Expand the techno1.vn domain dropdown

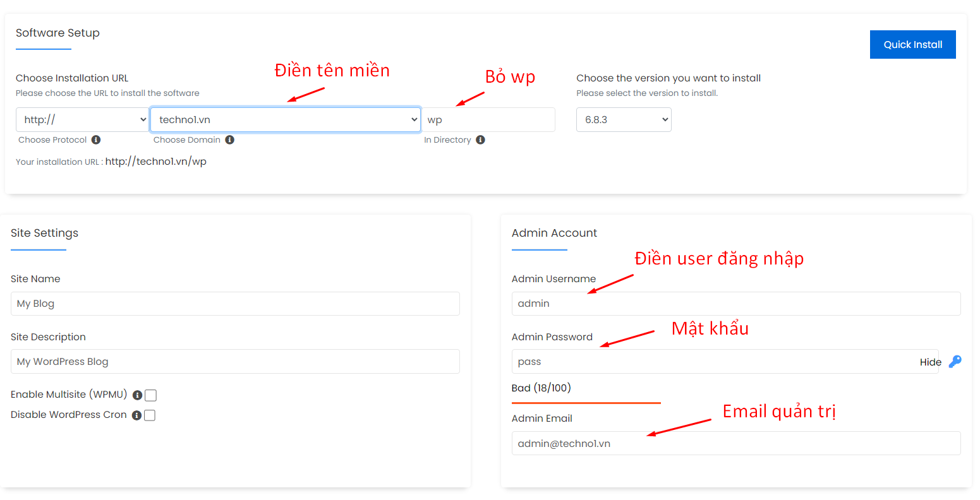[x=285, y=120]
